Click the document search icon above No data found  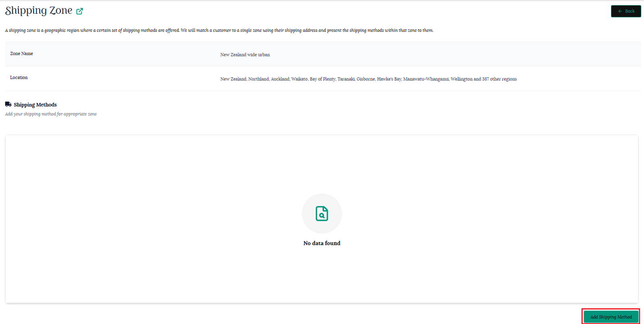coord(322,213)
